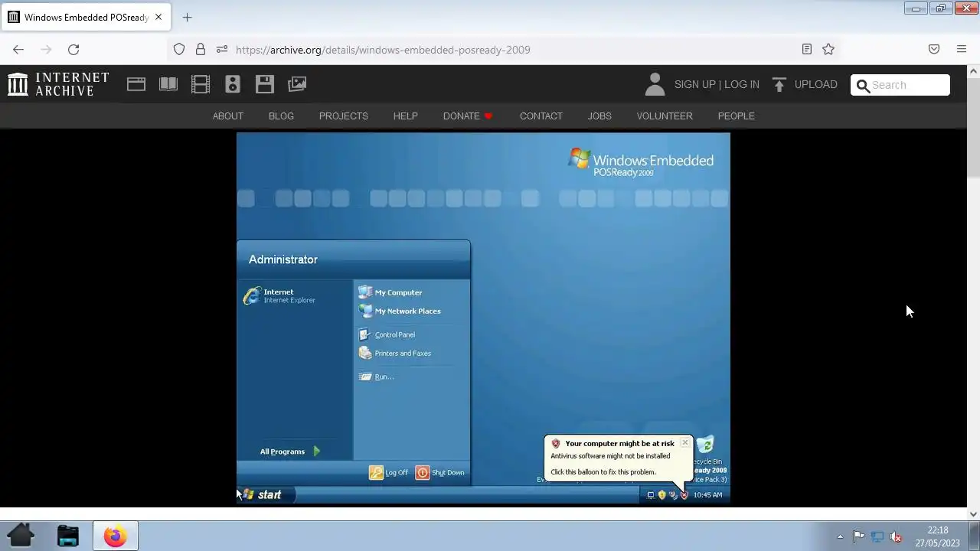
Task: Open the Internet Archive home logo
Action: pos(58,84)
